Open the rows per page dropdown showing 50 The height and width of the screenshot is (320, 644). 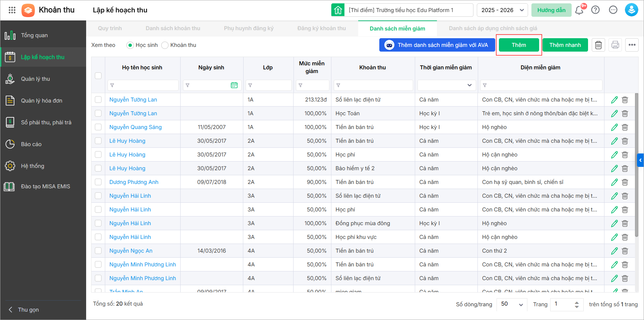[x=511, y=304]
